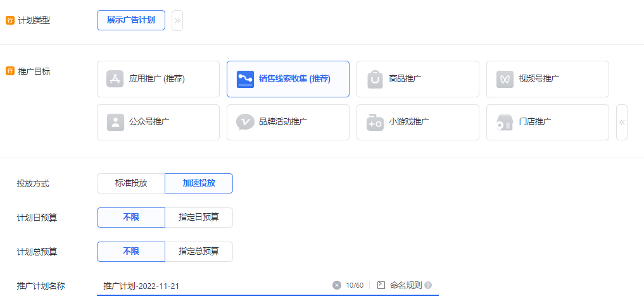The height and width of the screenshot is (301, 644).
Task: Set 计划日预算 to 不限
Action: pos(131,218)
